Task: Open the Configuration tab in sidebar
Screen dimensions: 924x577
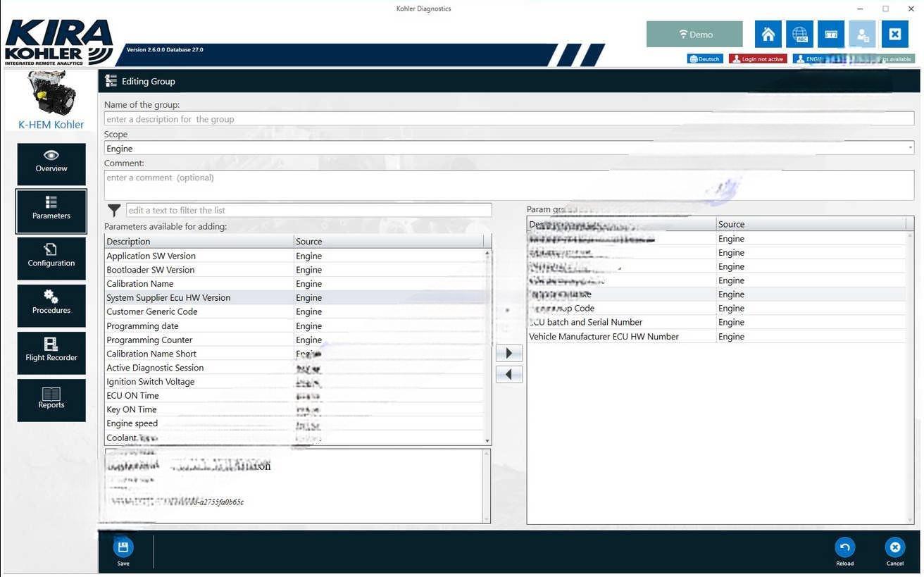Action: (51, 258)
